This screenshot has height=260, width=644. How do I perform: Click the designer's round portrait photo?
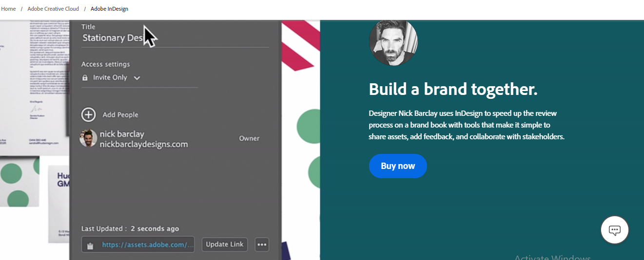click(393, 42)
